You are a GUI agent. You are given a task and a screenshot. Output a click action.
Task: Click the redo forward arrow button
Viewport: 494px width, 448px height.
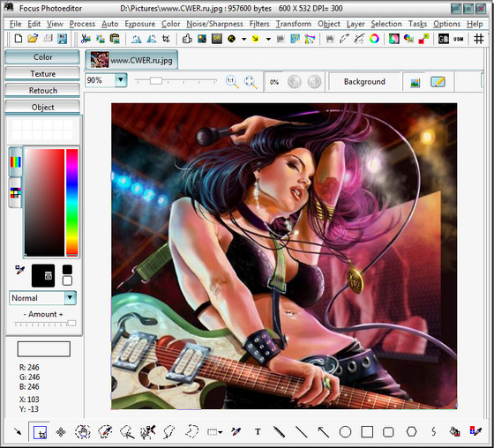(x=314, y=82)
